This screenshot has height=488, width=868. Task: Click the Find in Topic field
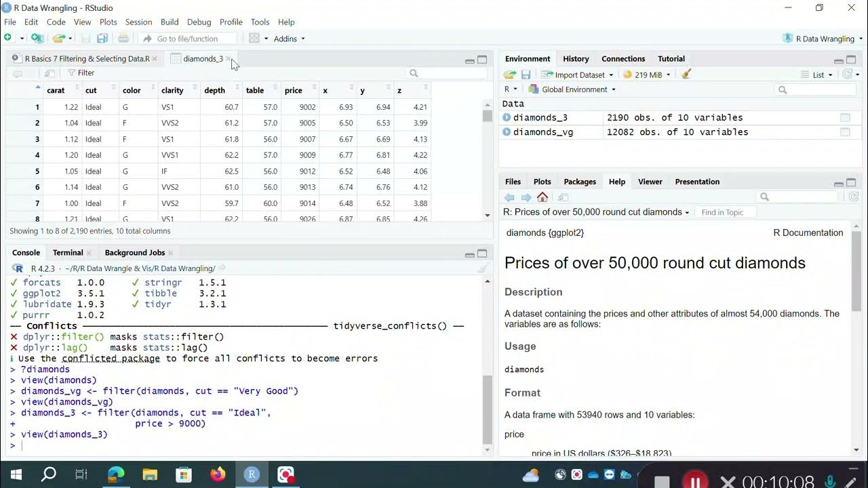tap(725, 212)
